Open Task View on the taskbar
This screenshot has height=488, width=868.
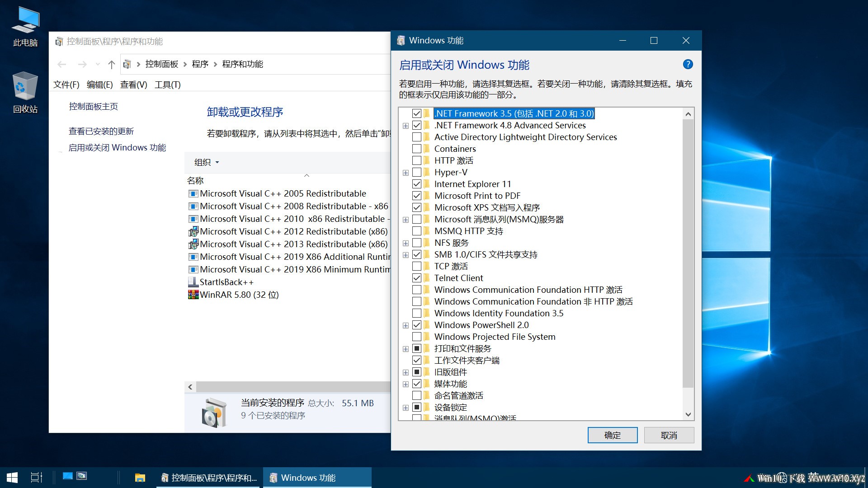coord(36,478)
